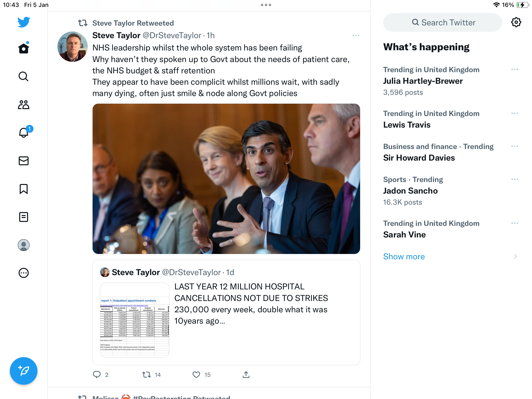Open the Messages envelope icon
Screen dimensions: 532x399
pos(24,161)
